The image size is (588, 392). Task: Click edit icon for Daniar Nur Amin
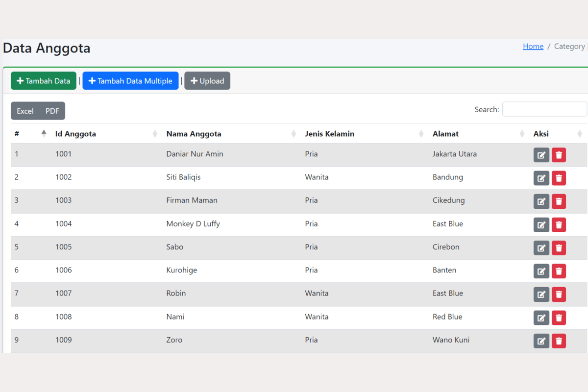pos(541,155)
